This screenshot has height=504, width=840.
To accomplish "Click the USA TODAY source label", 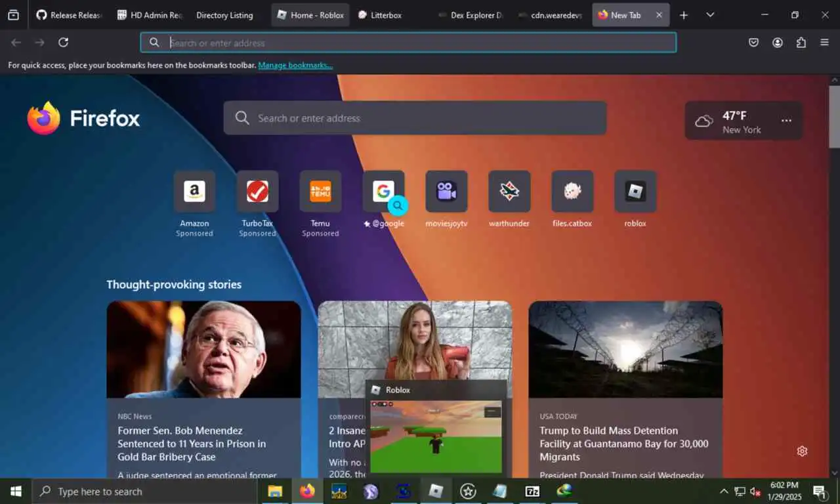I will click(559, 416).
